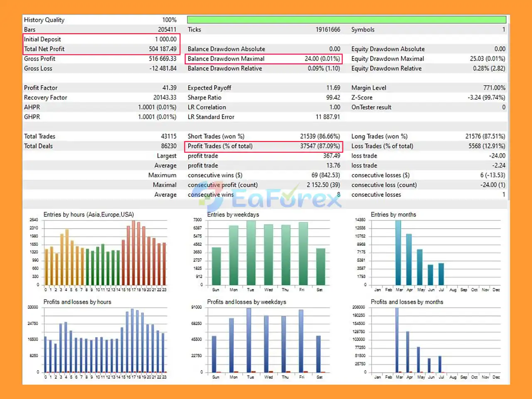The height and width of the screenshot is (399, 532).
Task: Click the Mar bar in Entries by months
Action: coord(398,253)
